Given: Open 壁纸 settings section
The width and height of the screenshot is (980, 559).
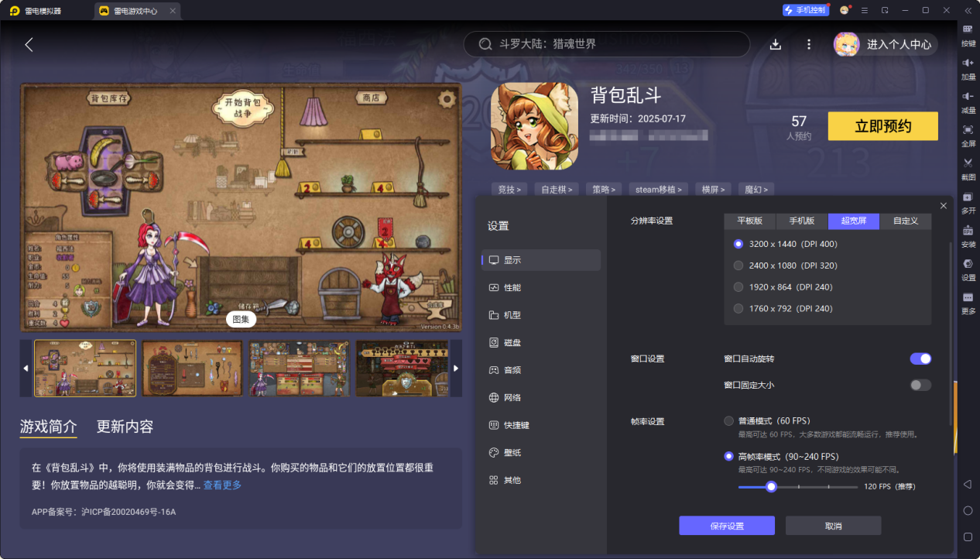Looking at the screenshot, I should coord(541,452).
